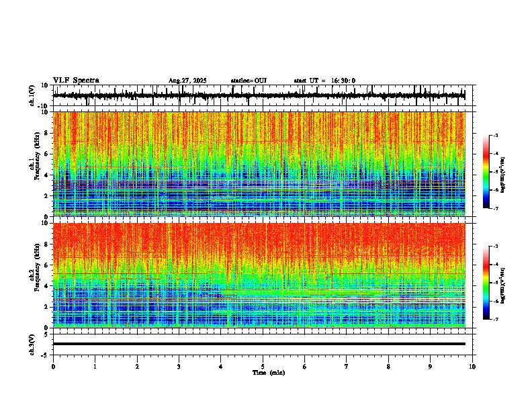Click the "-7" label on ch.2 color scale
The image size is (532, 411).
click(x=496, y=319)
